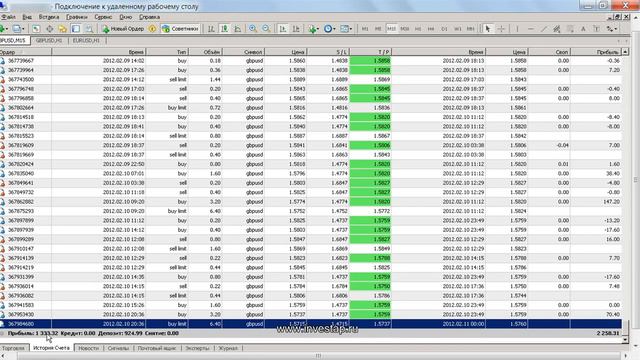Image resolution: width=640 pixels, height=360 pixels.
Task: Select the Fibonacci retracement tool
Action: pos(570,29)
